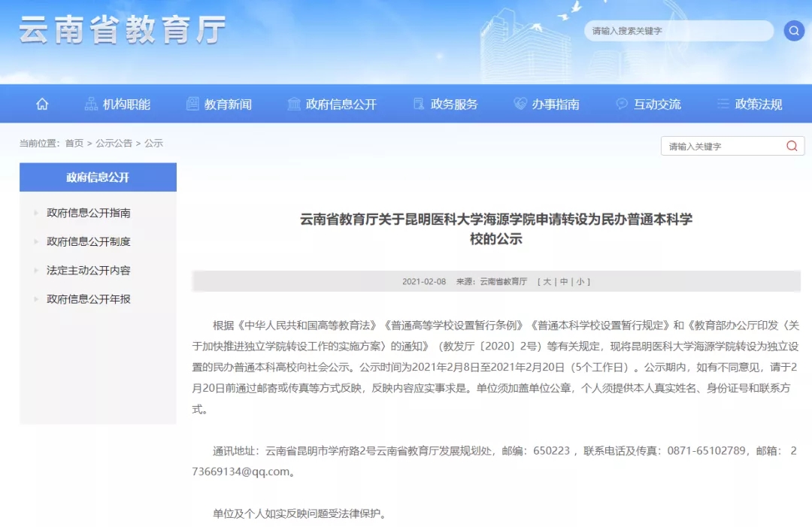The image size is (812, 527).
Task: Click the 政务服务 document icon
Action: tap(419, 104)
